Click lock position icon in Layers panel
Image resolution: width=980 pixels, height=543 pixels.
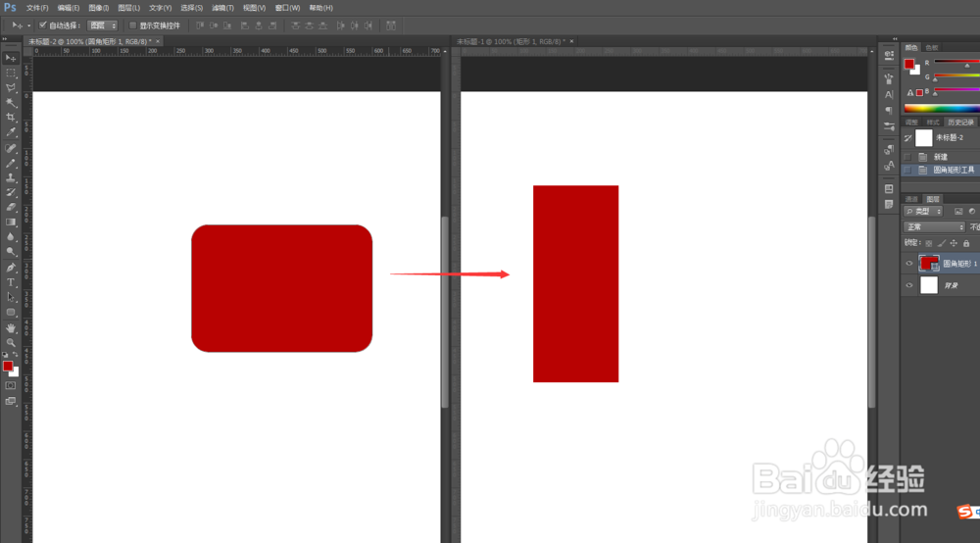[954, 243]
